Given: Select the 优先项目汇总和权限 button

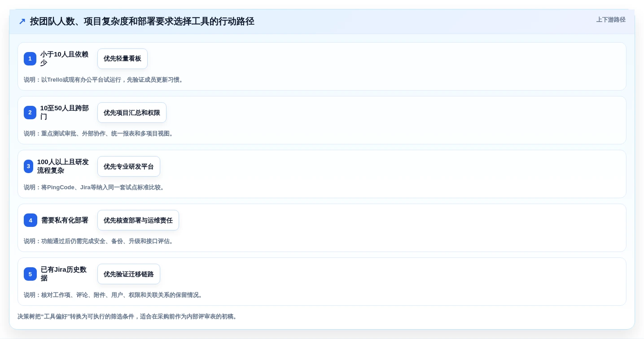Looking at the screenshot, I should point(132,113).
